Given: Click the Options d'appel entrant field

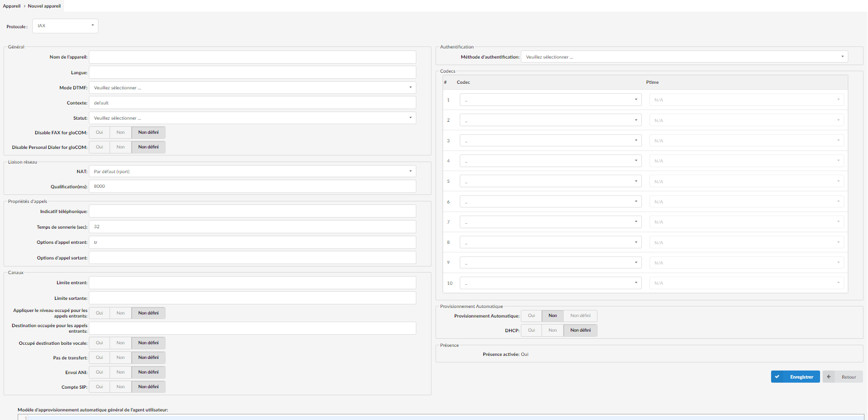Looking at the screenshot, I should [x=252, y=242].
